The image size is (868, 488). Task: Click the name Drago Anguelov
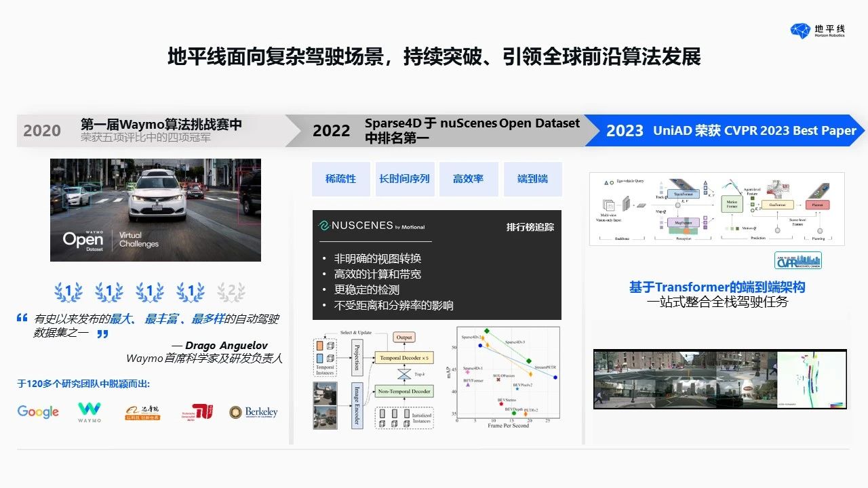click(x=226, y=346)
